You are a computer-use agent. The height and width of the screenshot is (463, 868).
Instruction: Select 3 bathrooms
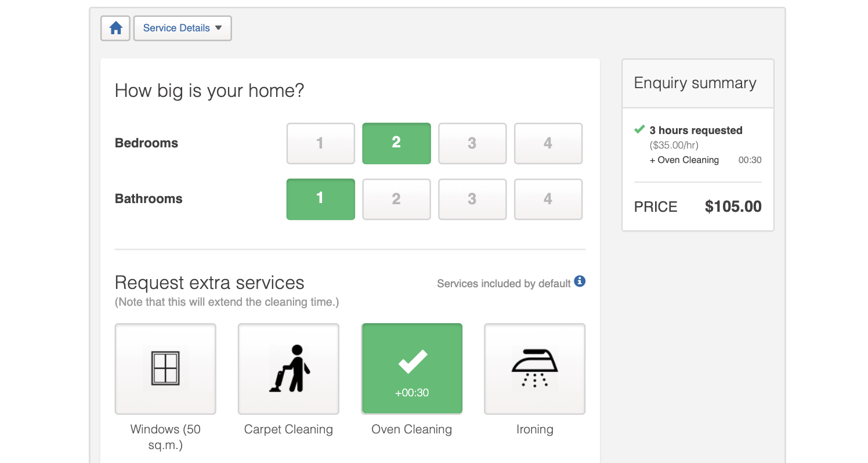tap(472, 199)
